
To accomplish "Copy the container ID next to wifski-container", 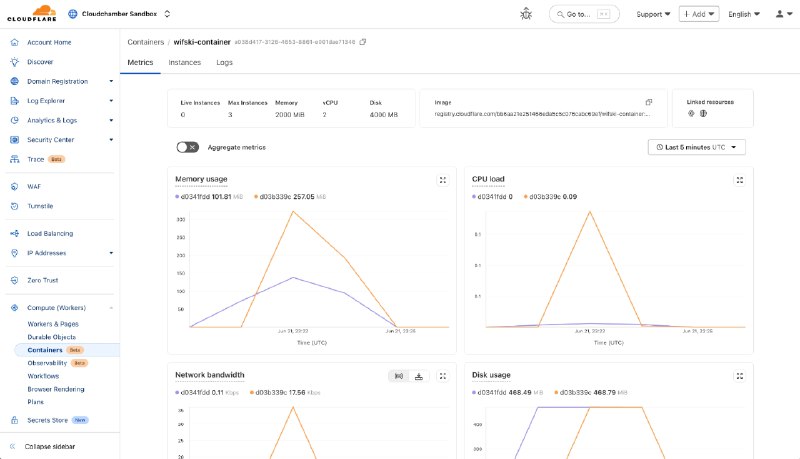I will pos(363,42).
